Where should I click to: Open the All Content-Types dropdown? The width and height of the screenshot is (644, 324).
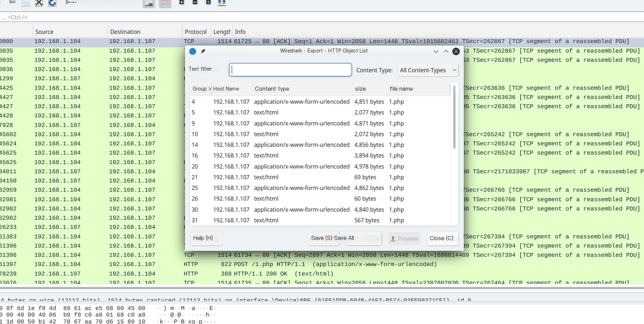tap(428, 70)
